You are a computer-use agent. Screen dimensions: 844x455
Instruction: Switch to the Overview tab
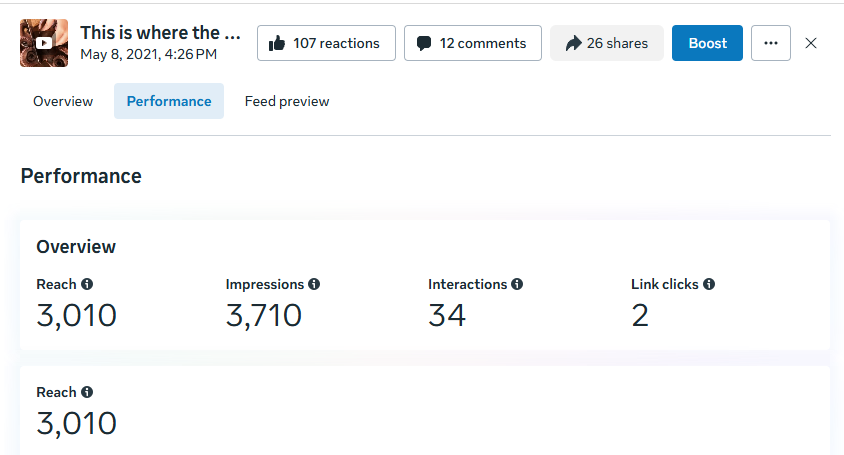63,101
